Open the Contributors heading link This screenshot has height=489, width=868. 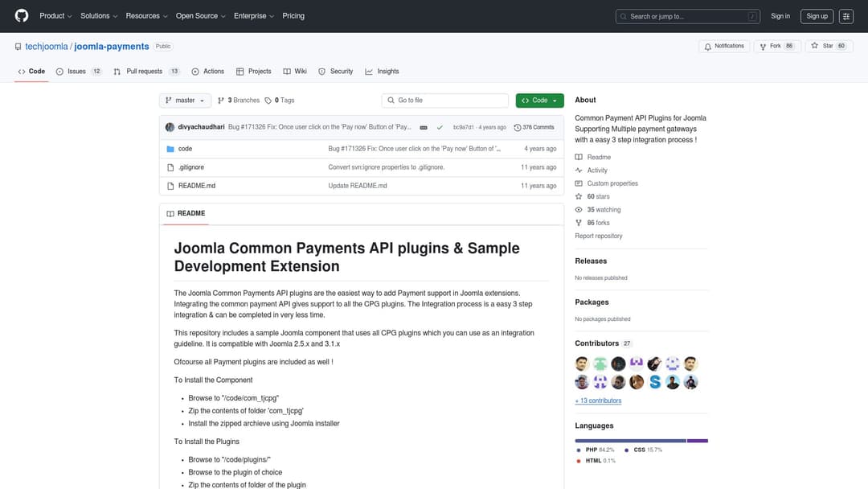click(603, 343)
